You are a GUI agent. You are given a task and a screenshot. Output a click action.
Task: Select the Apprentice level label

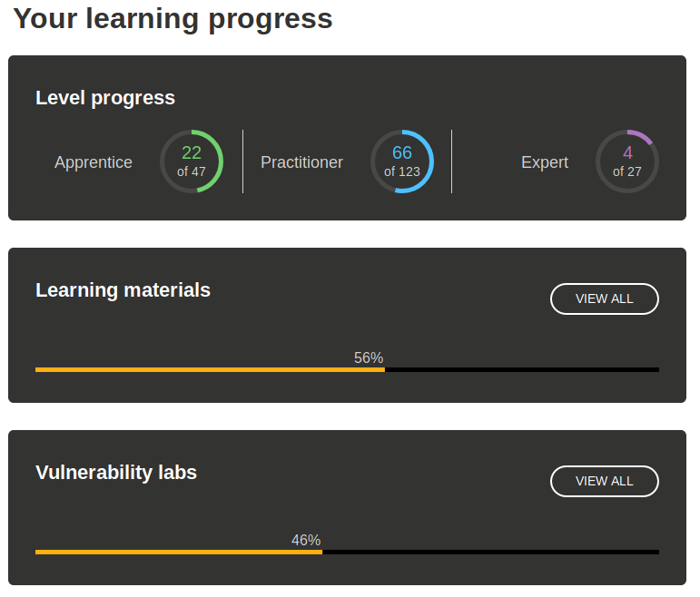(94, 162)
